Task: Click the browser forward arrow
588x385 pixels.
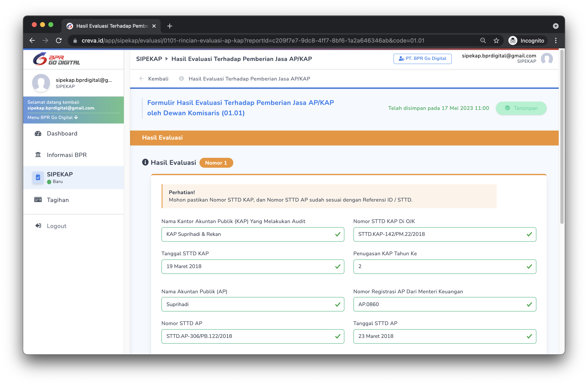Action: point(45,40)
